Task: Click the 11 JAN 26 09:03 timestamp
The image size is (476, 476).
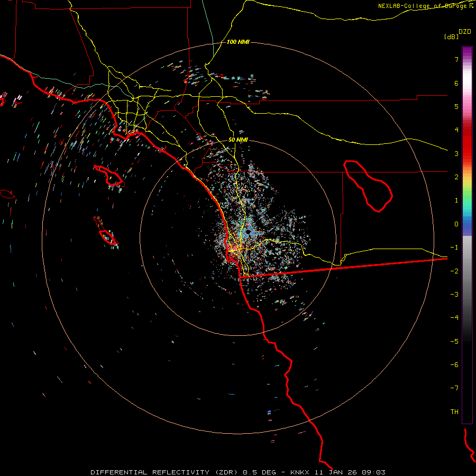Action: pyautogui.click(x=350, y=472)
